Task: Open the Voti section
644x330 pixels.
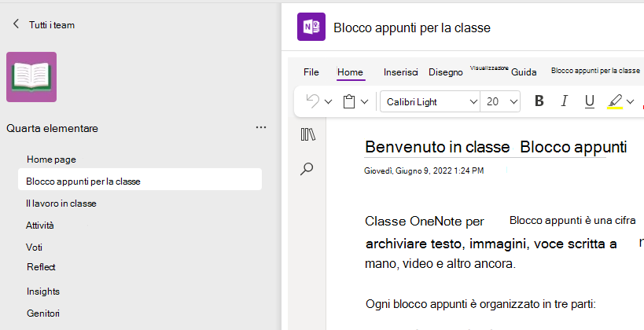Action: (x=34, y=247)
